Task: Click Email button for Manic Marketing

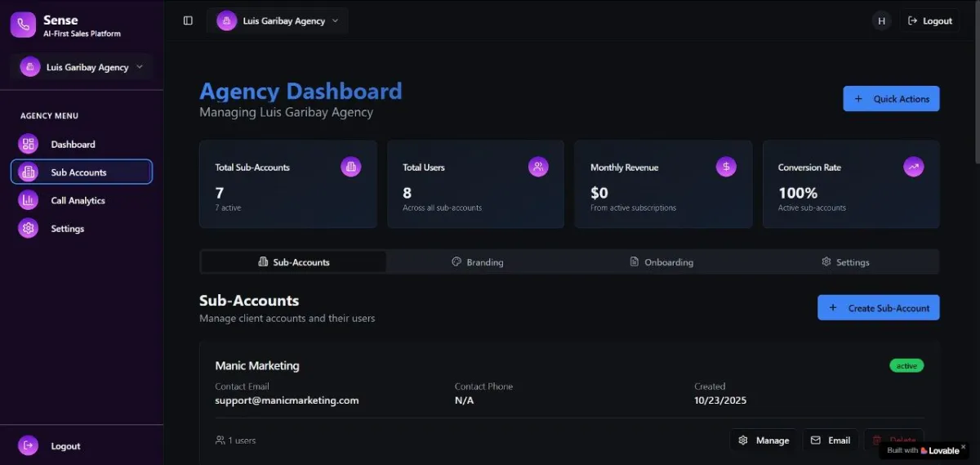Action: pyautogui.click(x=831, y=440)
